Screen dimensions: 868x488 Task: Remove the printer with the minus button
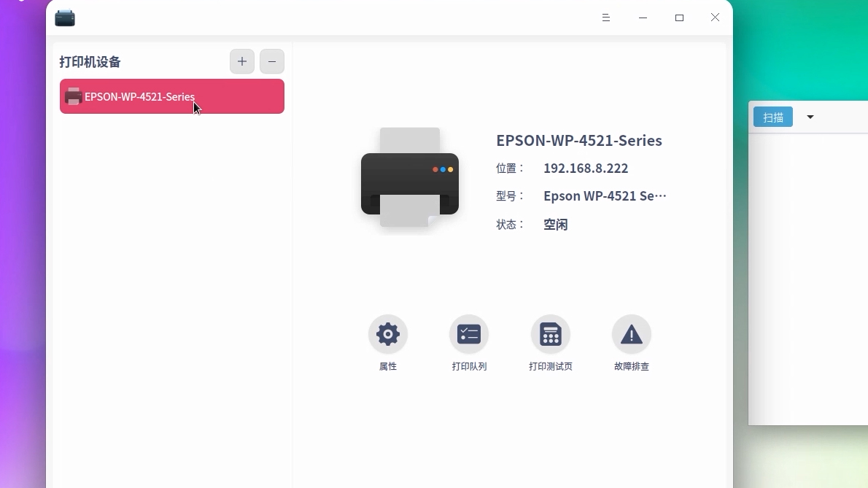click(x=272, y=61)
